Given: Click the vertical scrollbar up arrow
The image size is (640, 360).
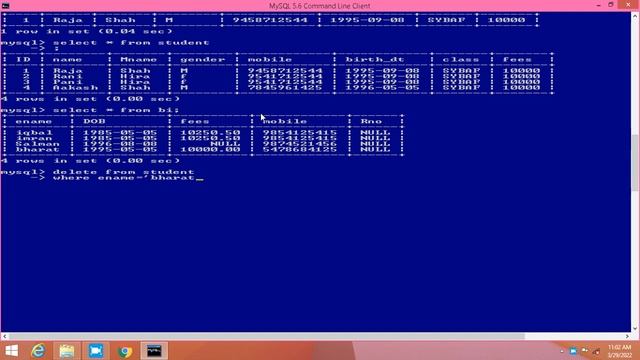Looking at the screenshot, I should 635,16.
